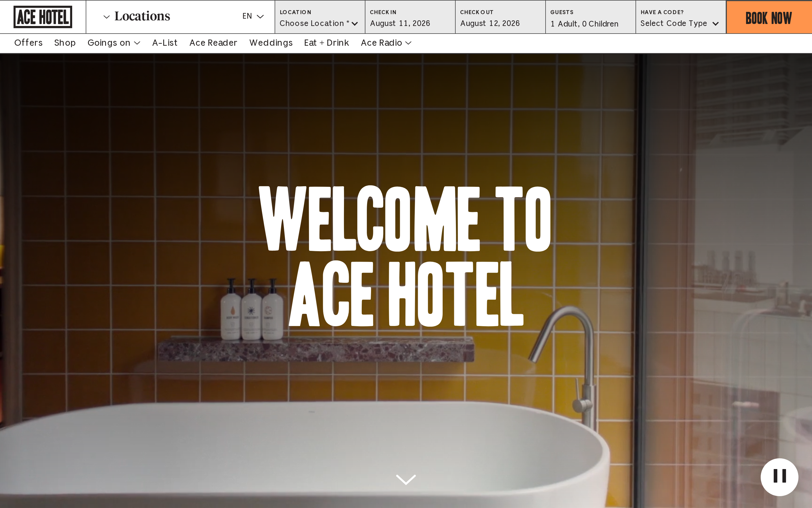Click the Ace Hotel logo

[x=43, y=17]
